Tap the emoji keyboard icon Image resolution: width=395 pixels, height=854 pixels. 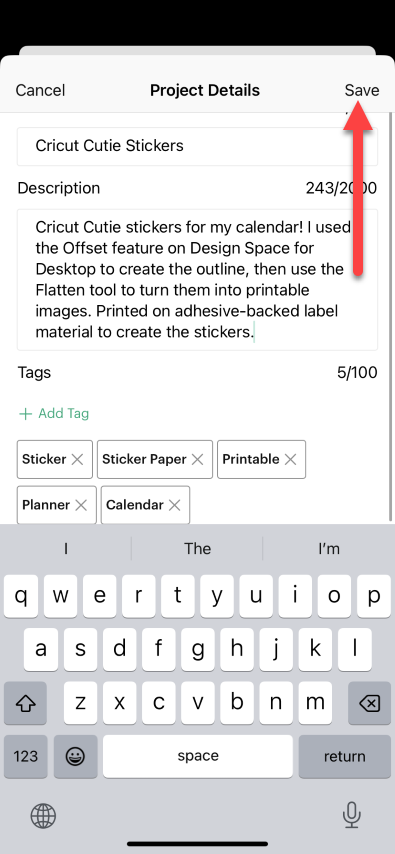click(x=75, y=756)
